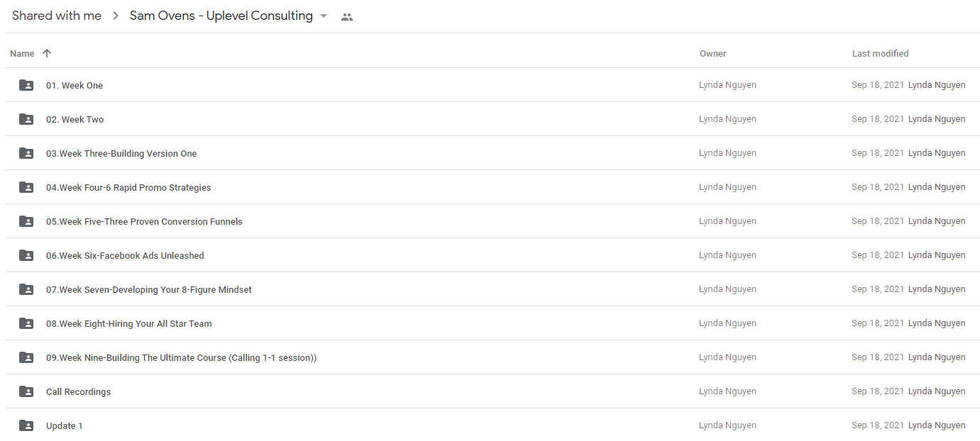Click the Sam Ovens - Uplevel Consulting breadcrumb

click(x=221, y=16)
